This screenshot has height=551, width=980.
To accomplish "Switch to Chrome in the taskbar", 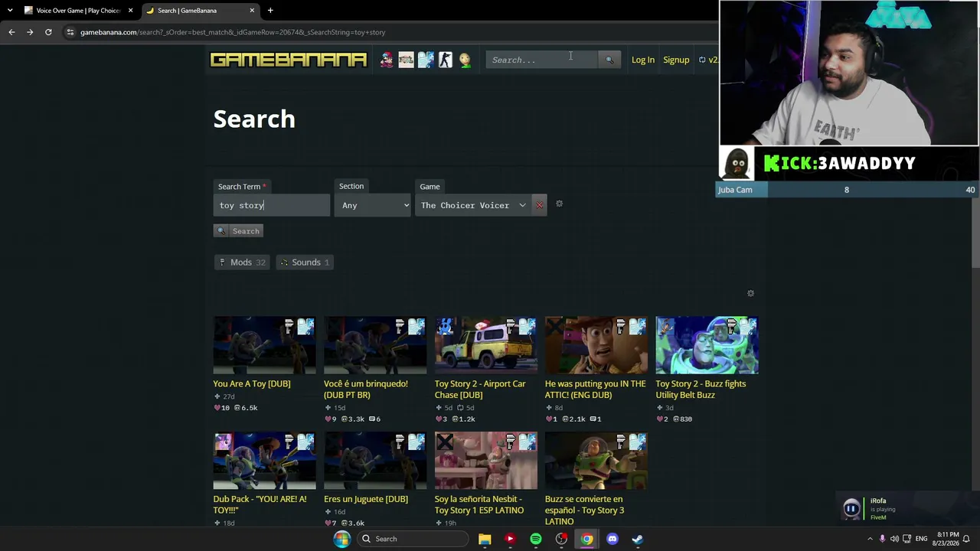I will pos(586,539).
